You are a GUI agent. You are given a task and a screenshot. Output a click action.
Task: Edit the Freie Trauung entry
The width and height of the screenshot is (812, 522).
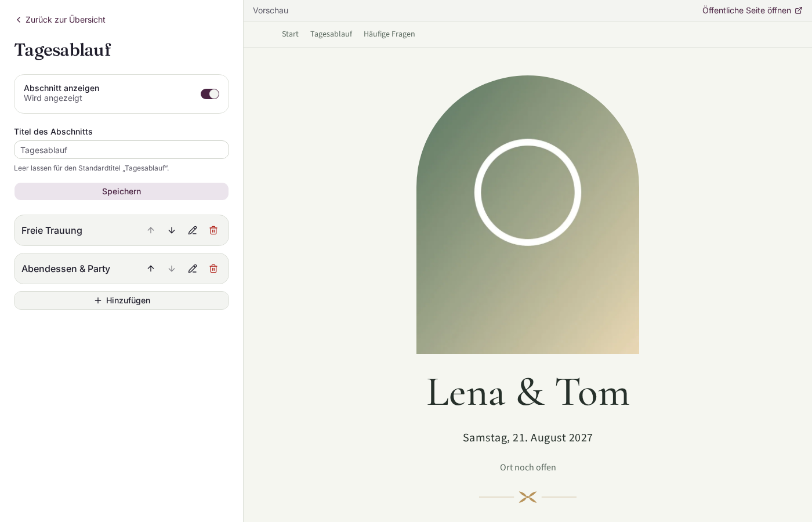pyautogui.click(x=193, y=230)
